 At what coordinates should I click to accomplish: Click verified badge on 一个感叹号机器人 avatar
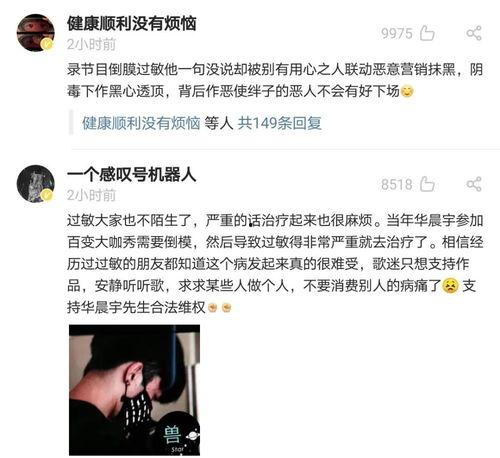(x=47, y=195)
